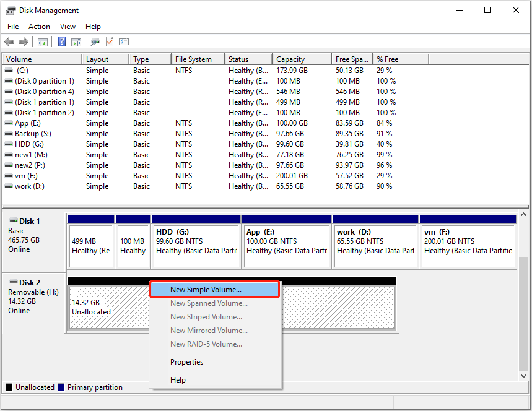Toggle the console tree pane icon

(x=41, y=41)
